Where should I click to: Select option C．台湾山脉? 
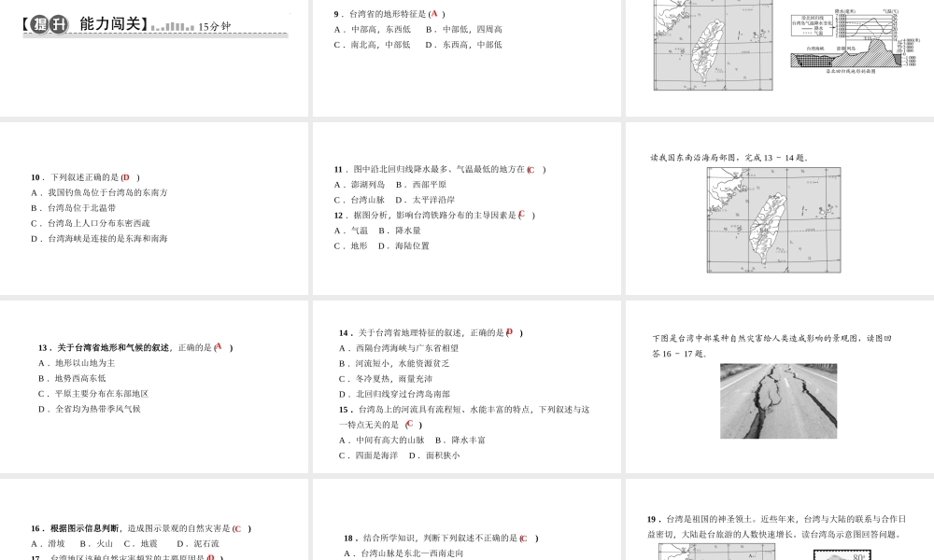[360, 200]
